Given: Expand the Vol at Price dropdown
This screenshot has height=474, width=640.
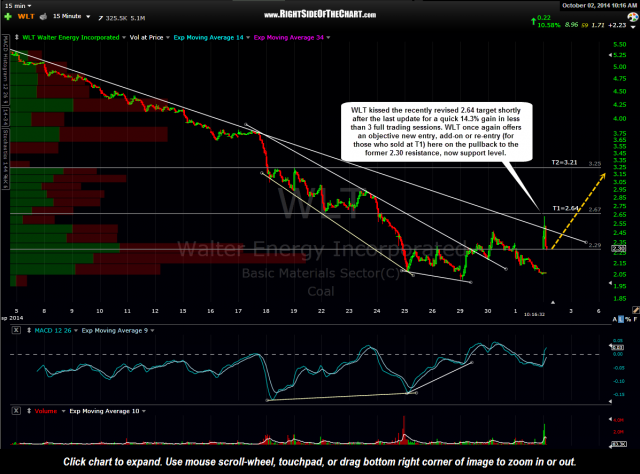Looking at the screenshot, I should click(x=167, y=38).
